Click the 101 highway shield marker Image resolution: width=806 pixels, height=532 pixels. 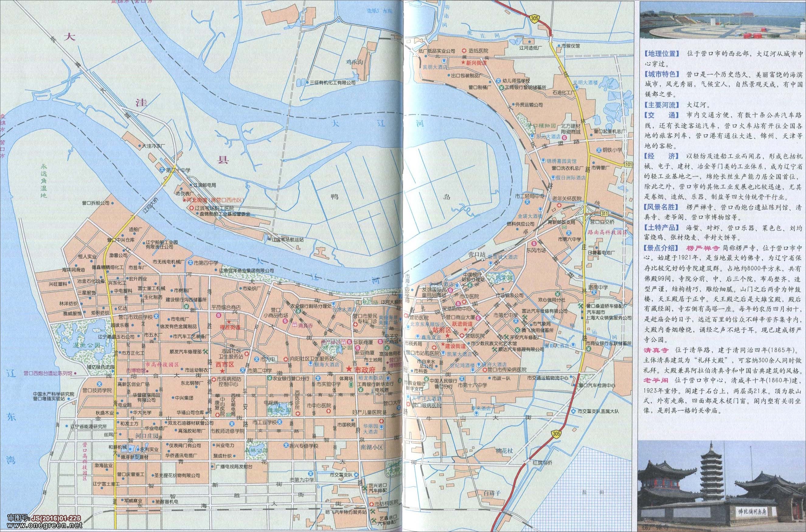pos(629,164)
